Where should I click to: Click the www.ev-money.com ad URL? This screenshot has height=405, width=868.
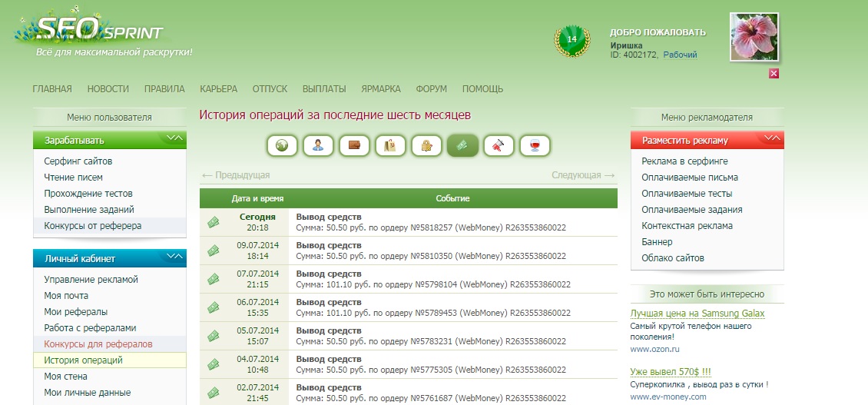coord(668,397)
